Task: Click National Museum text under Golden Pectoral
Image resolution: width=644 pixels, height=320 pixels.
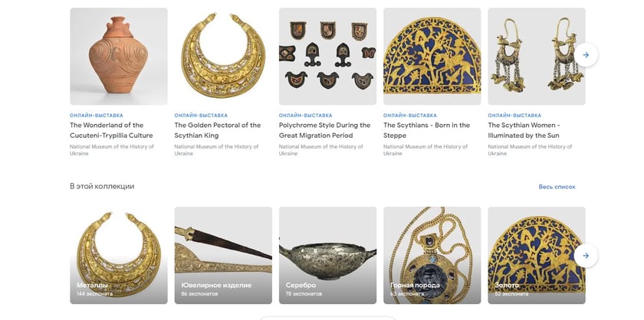Action: click(x=216, y=150)
